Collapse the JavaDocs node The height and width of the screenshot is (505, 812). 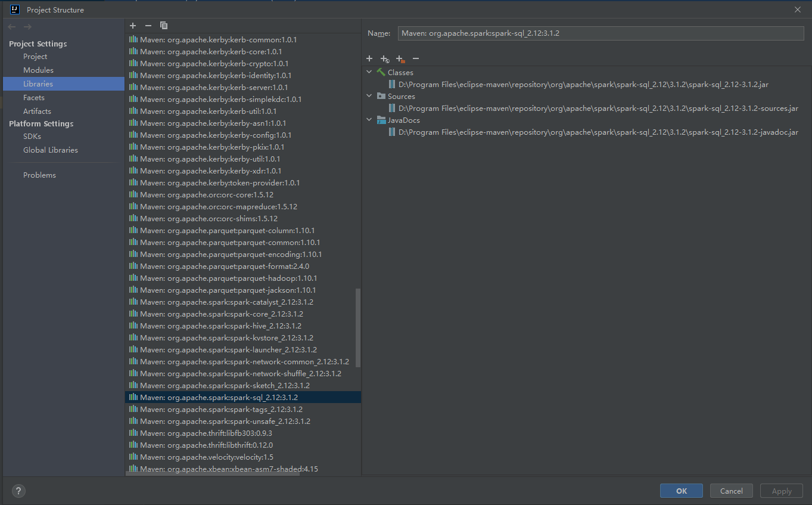click(x=369, y=120)
